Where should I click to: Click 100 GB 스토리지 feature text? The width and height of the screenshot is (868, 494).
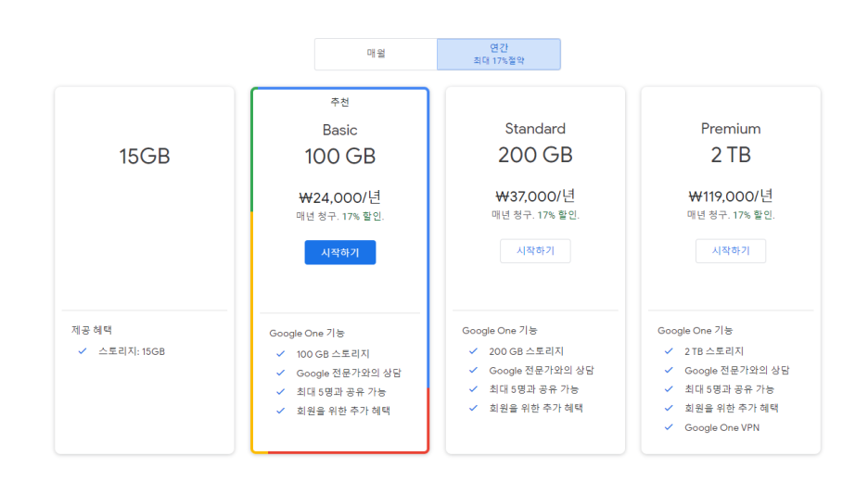pos(333,354)
